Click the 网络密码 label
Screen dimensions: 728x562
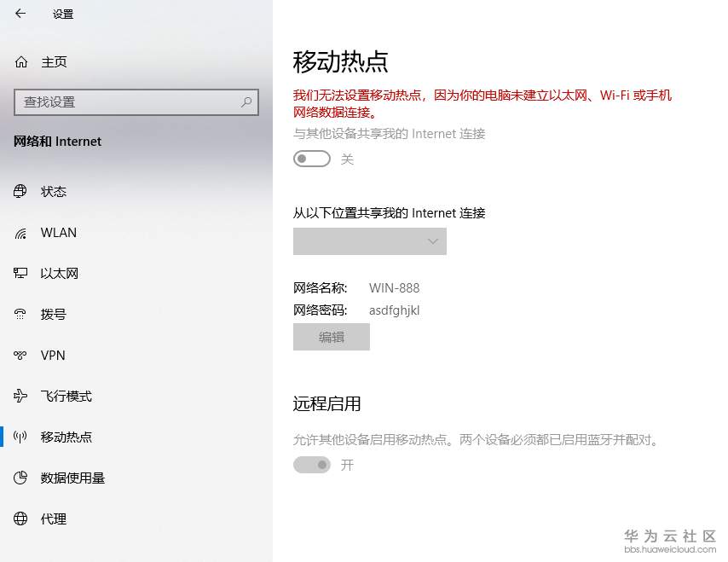[x=320, y=310]
